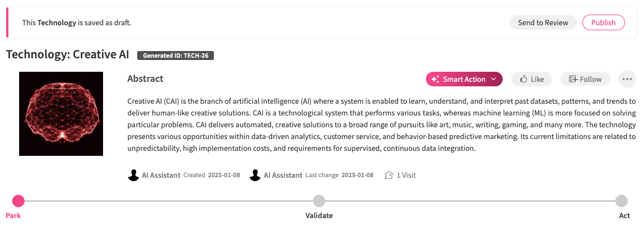
Task: Open the three-dot more options menu
Action: 627,80
